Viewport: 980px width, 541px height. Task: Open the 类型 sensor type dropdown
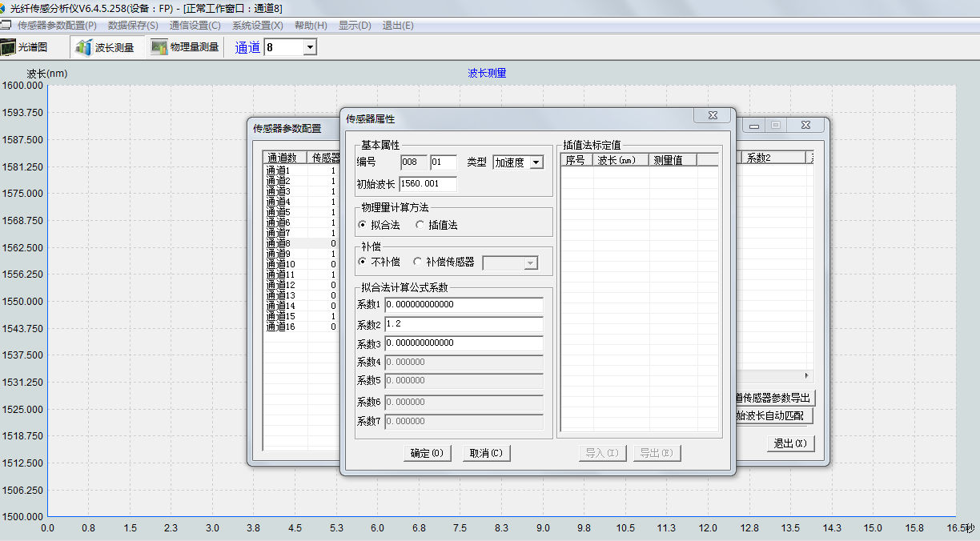pyautogui.click(x=536, y=162)
